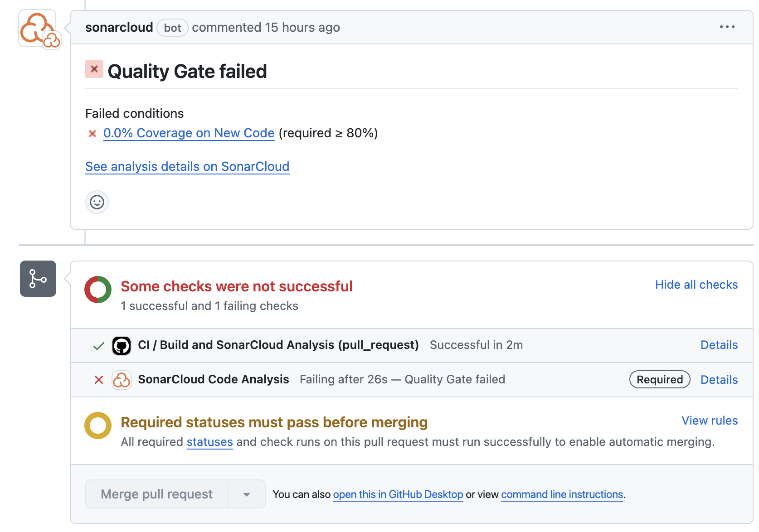The height and width of the screenshot is (532, 759).
Task: Add an emoji reaction to the comment
Action: click(x=97, y=202)
